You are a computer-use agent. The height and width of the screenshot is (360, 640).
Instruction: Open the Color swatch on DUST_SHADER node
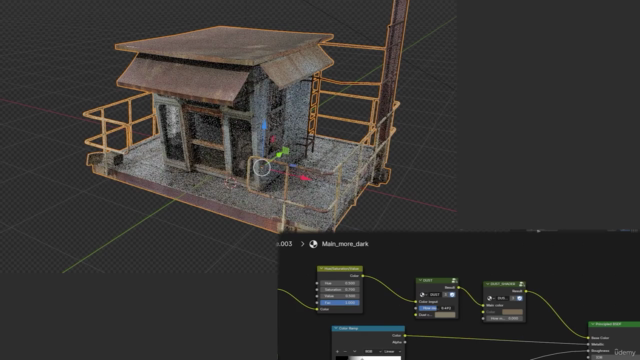pos(512,312)
